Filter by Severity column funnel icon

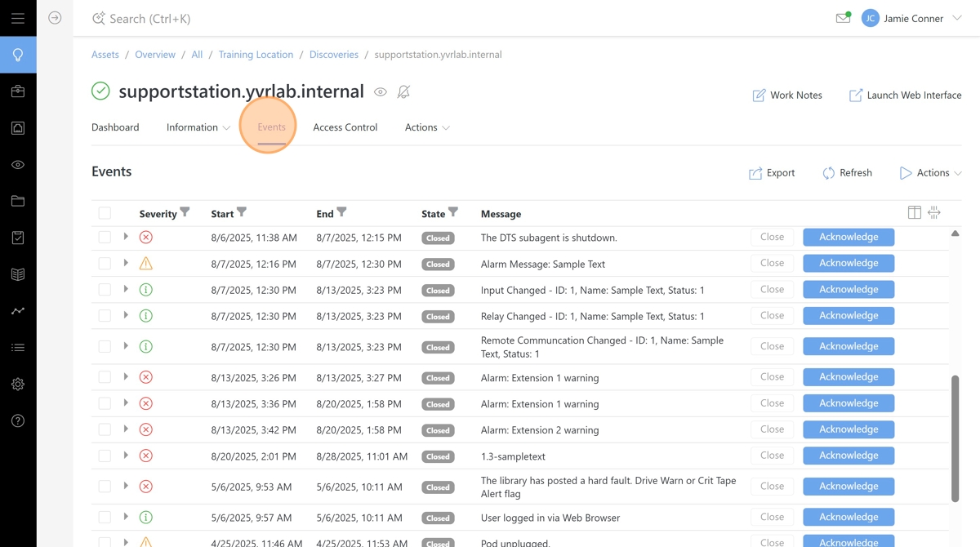click(x=185, y=212)
